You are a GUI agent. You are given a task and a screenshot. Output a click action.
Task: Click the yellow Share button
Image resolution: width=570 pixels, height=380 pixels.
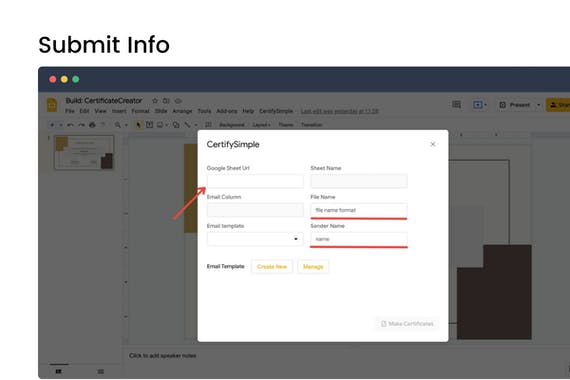click(558, 105)
